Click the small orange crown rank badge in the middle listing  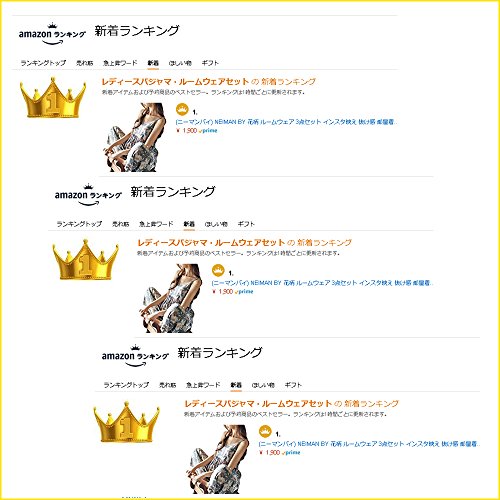[218, 270]
